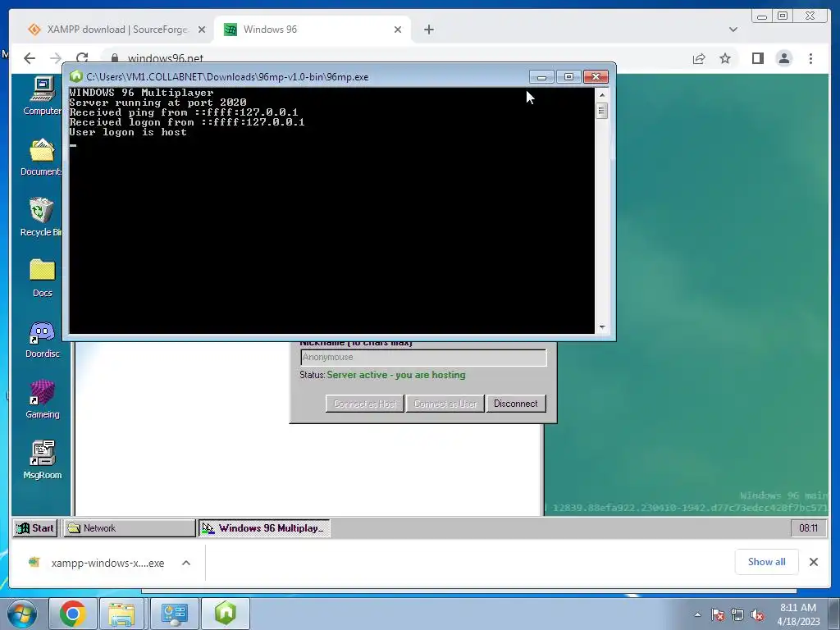Image resolution: width=840 pixels, height=630 pixels.
Task: Restore the Chrome browser window
Action: 783,16
